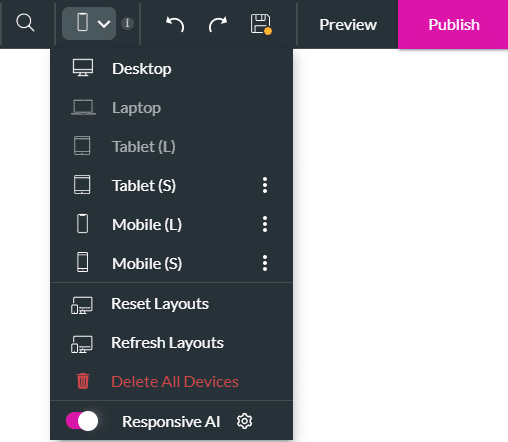Save with the floppy disk icon
The height and width of the screenshot is (442, 508).
click(261, 24)
